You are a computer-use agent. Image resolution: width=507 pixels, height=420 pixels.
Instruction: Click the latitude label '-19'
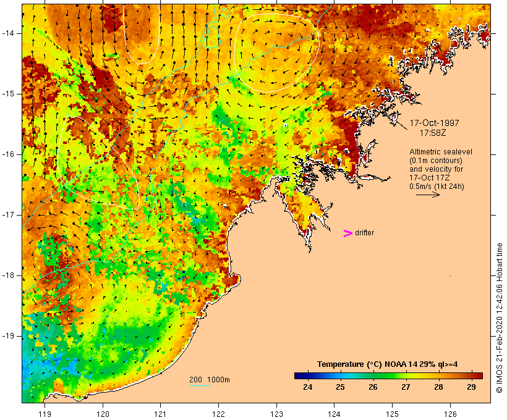pos(7,337)
